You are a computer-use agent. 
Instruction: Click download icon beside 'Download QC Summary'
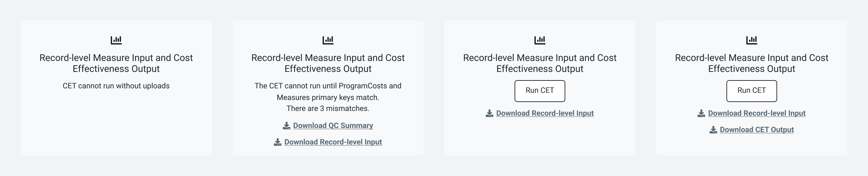[x=287, y=126]
